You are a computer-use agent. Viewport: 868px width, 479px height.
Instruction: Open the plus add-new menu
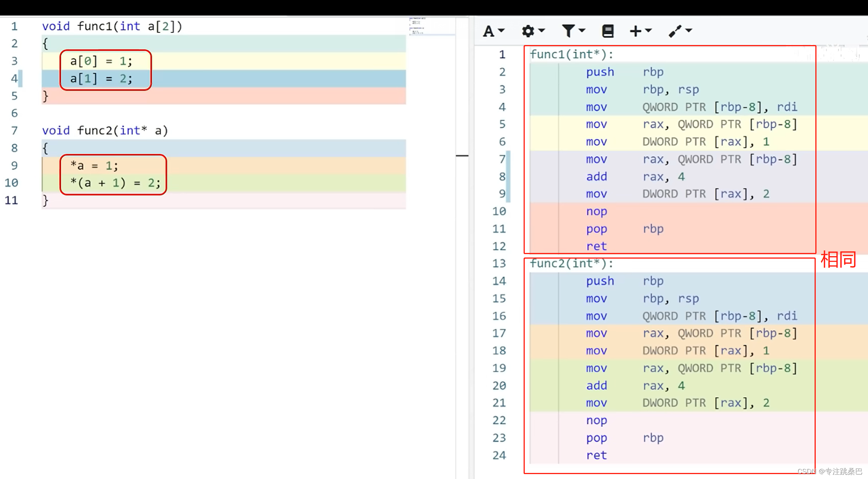(636, 31)
